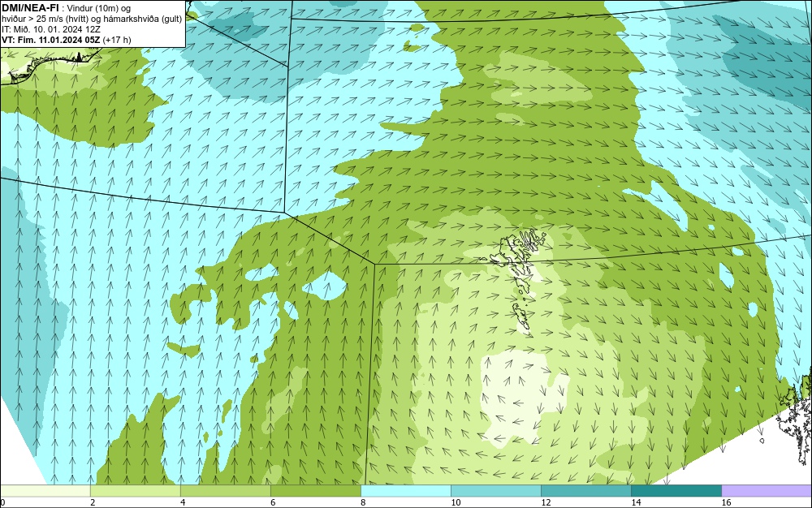The height and width of the screenshot is (508, 812).
Task: Click the legend label "16"
Action: pos(726,502)
